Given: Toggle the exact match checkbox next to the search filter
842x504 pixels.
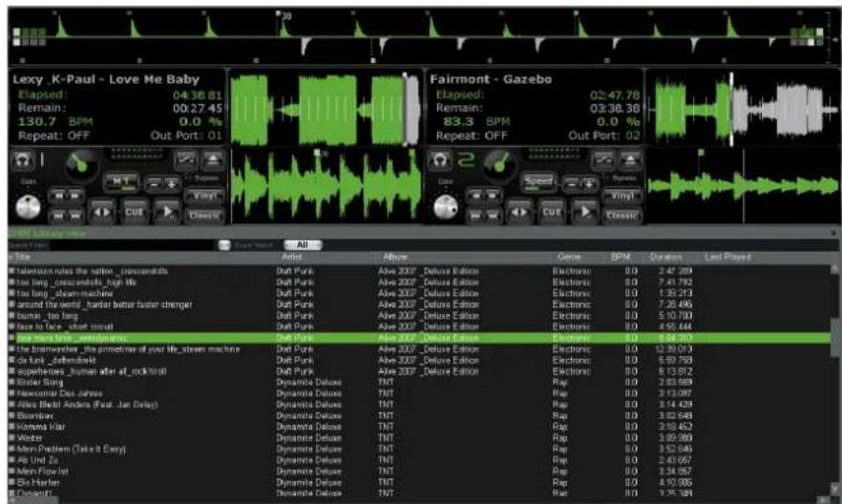Looking at the screenshot, I should (x=224, y=245).
